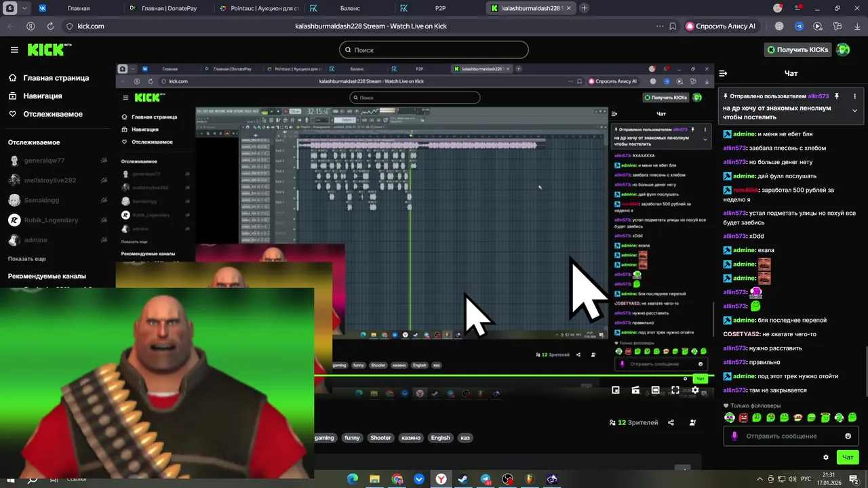Collapse the chat panel arrow icon
Screen dimensions: 868x488
pyautogui.click(x=723, y=73)
